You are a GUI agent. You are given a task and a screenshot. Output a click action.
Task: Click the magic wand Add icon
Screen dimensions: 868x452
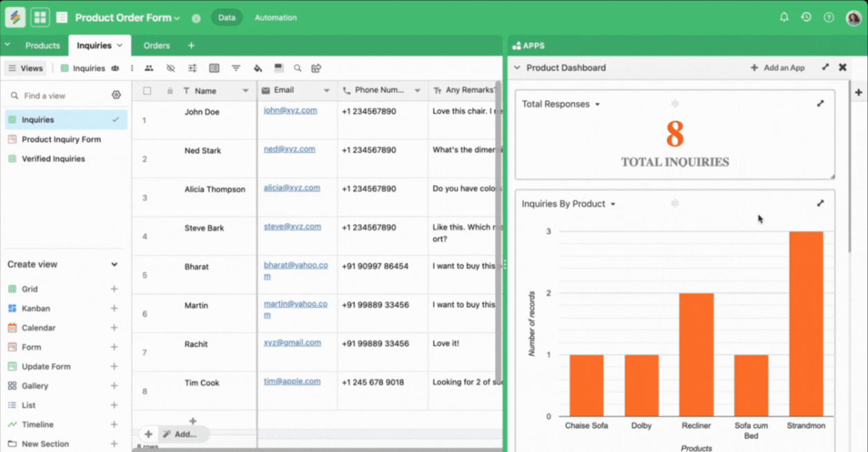tap(167, 434)
